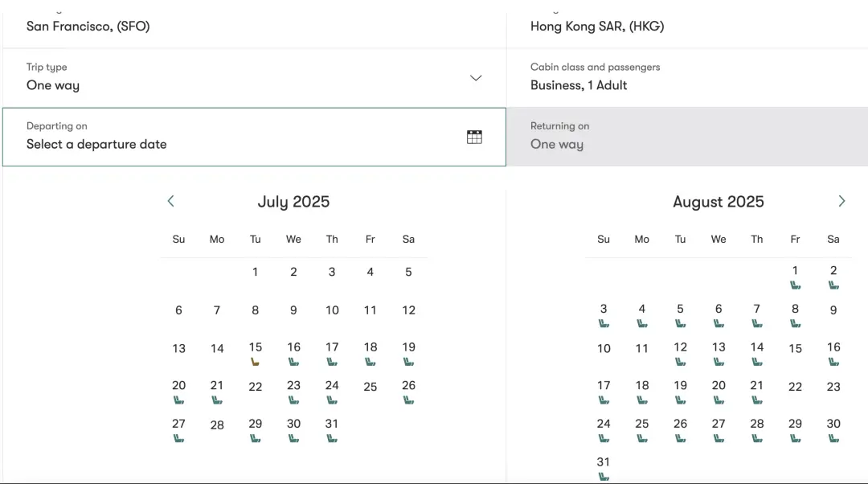Go to previous month using left arrow
868x484 pixels.
pyautogui.click(x=170, y=201)
